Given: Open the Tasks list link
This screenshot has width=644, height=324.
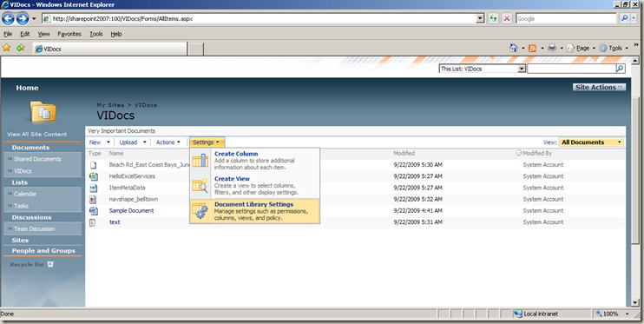Looking at the screenshot, I should pos(21,206).
